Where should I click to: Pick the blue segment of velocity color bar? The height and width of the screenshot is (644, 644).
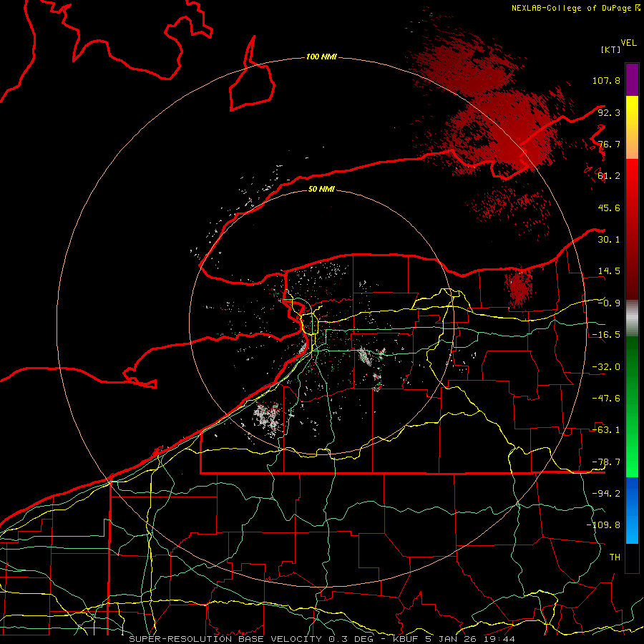pyautogui.click(x=632, y=510)
